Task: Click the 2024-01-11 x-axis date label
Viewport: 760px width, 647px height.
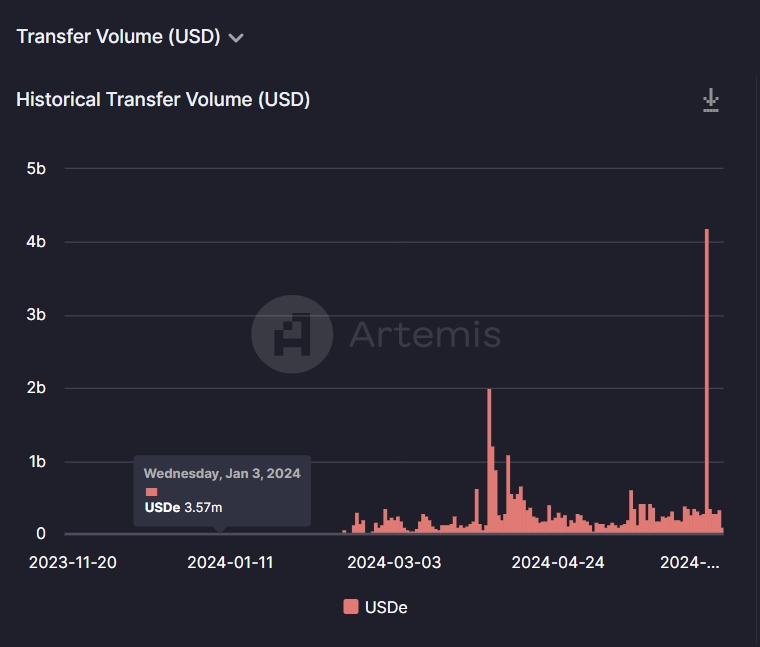Action: point(230,562)
